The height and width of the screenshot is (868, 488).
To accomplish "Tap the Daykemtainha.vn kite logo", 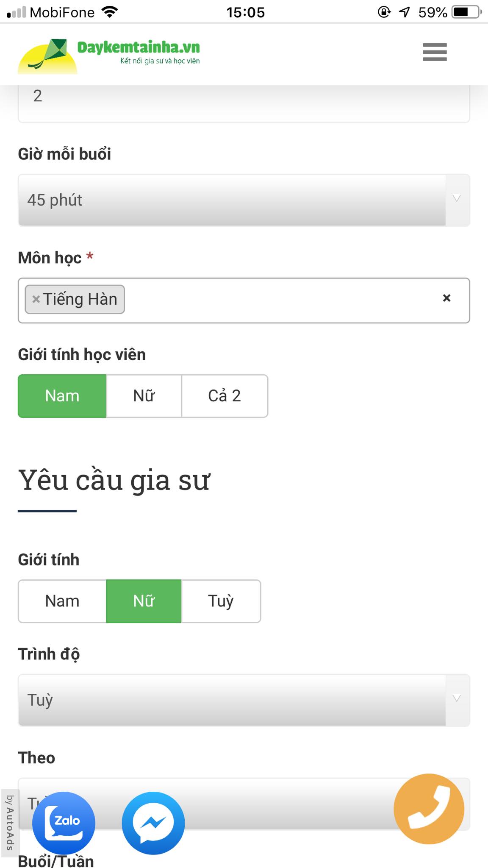I will 47,56.
